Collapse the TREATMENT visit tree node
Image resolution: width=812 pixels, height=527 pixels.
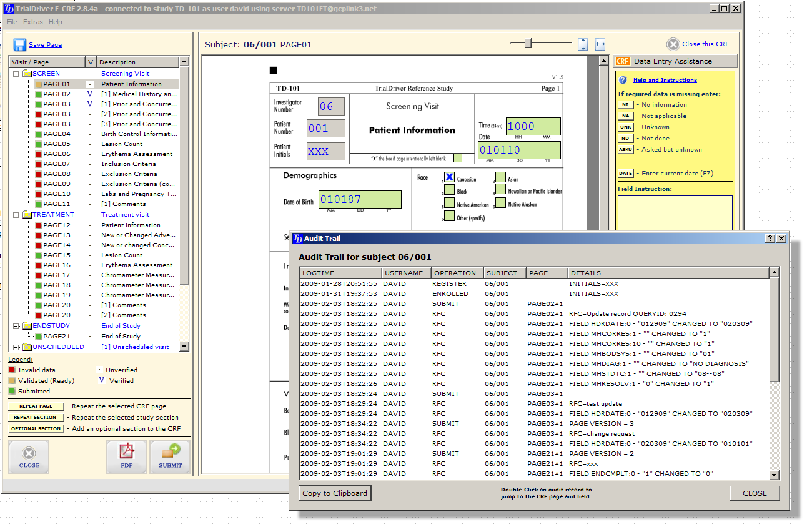[17, 215]
